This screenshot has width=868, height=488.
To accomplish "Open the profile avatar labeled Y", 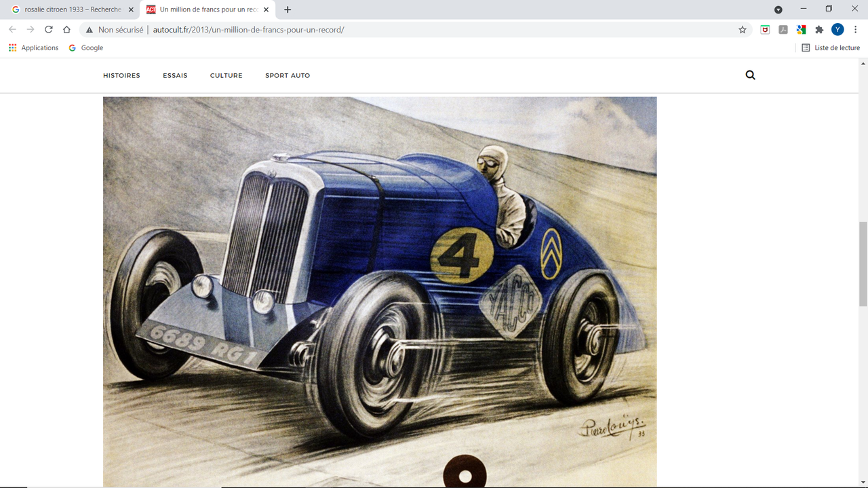I will click(x=837, y=30).
